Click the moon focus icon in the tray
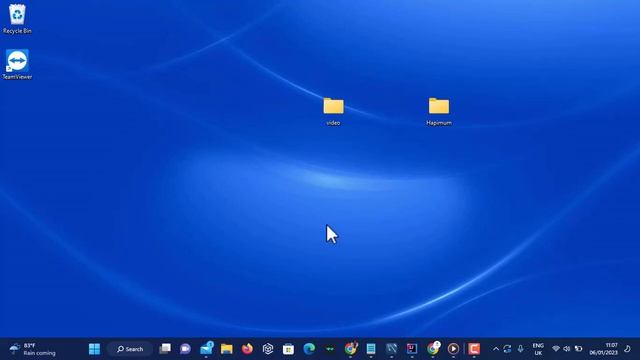This screenshot has width=640, height=360. click(x=627, y=349)
